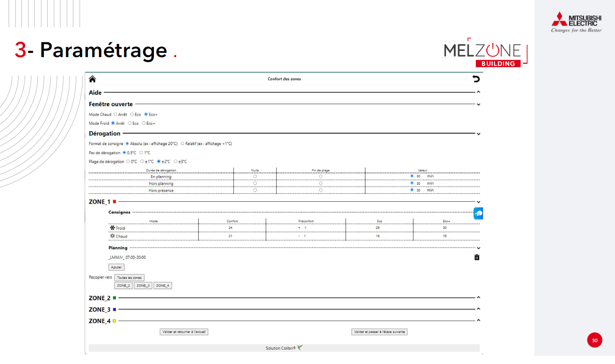The height and width of the screenshot is (364, 615).
Task: Edit the Froid Eco+ value 30
Action: tap(445, 228)
